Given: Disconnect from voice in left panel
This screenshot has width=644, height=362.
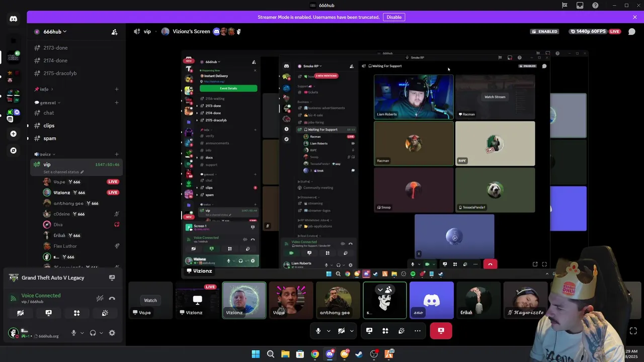Looking at the screenshot, I should [112, 298].
